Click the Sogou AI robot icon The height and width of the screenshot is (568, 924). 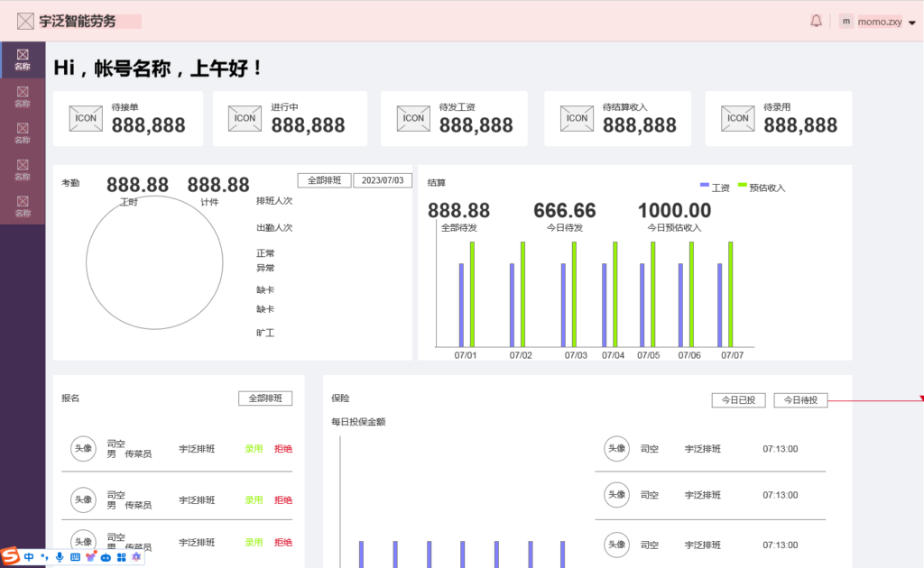[106, 557]
